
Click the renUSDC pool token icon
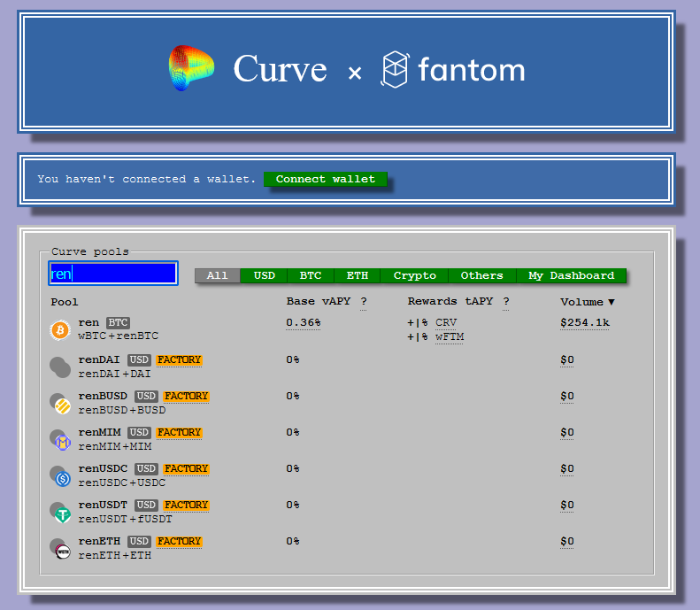pos(60,475)
